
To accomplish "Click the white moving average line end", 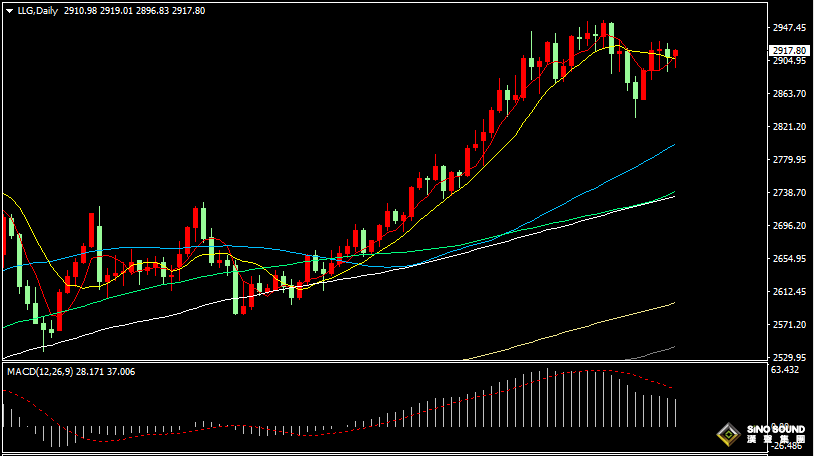I will (x=674, y=197).
